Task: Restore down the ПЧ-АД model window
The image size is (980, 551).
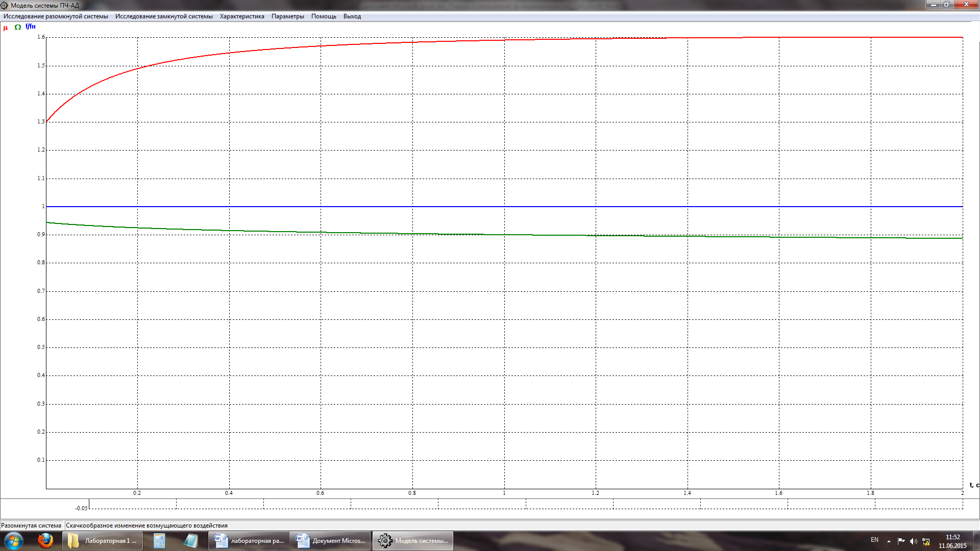Action: point(947,5)
